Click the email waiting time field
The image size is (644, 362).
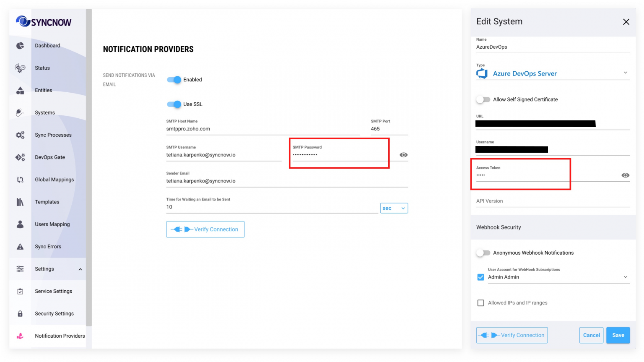[x=272, y=207]
